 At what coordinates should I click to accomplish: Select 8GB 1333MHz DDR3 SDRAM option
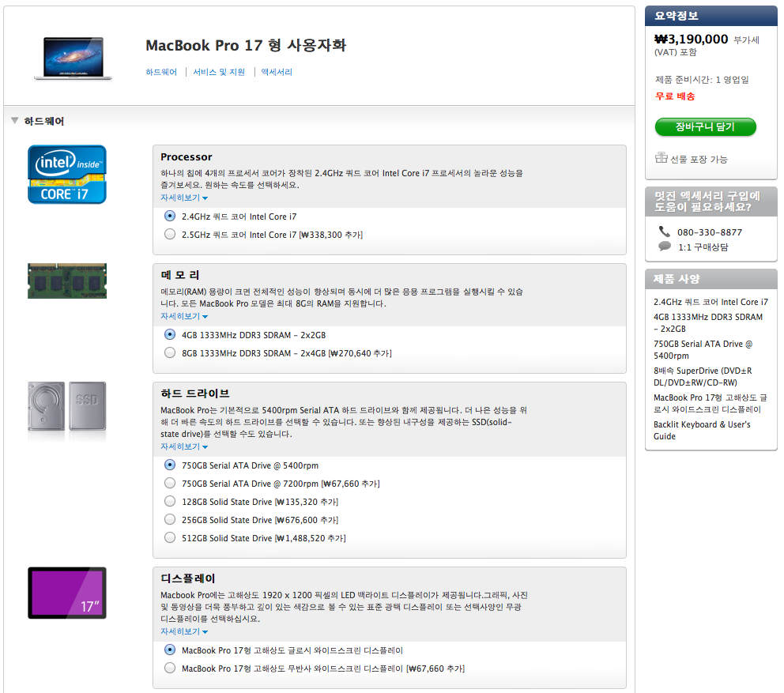tap(170, 353)
